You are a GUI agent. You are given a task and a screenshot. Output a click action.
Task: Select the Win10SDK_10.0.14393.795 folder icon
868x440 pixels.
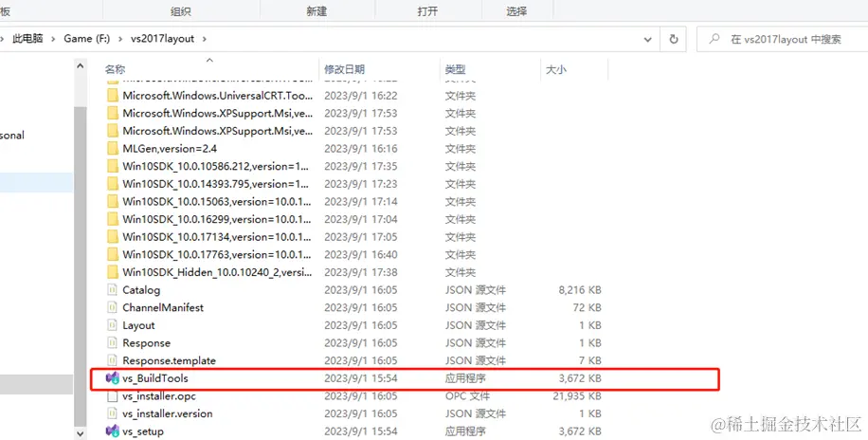pyautogui.click(x=113, y=184)
